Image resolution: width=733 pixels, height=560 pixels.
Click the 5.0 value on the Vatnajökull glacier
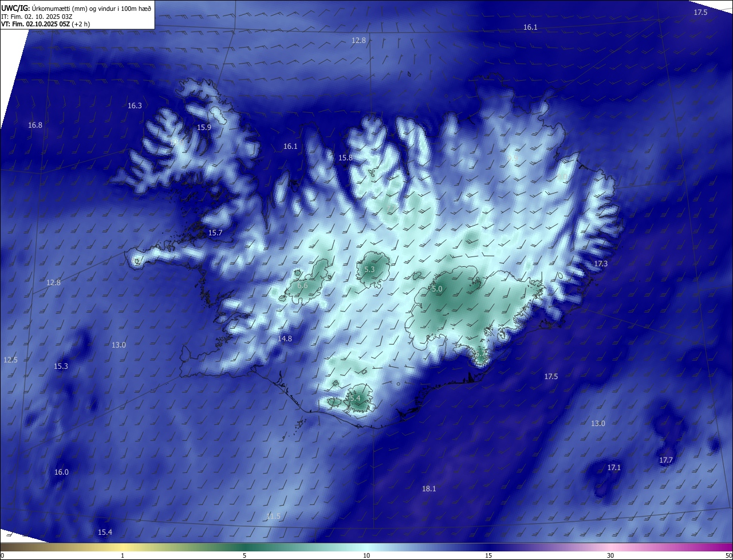437,289
